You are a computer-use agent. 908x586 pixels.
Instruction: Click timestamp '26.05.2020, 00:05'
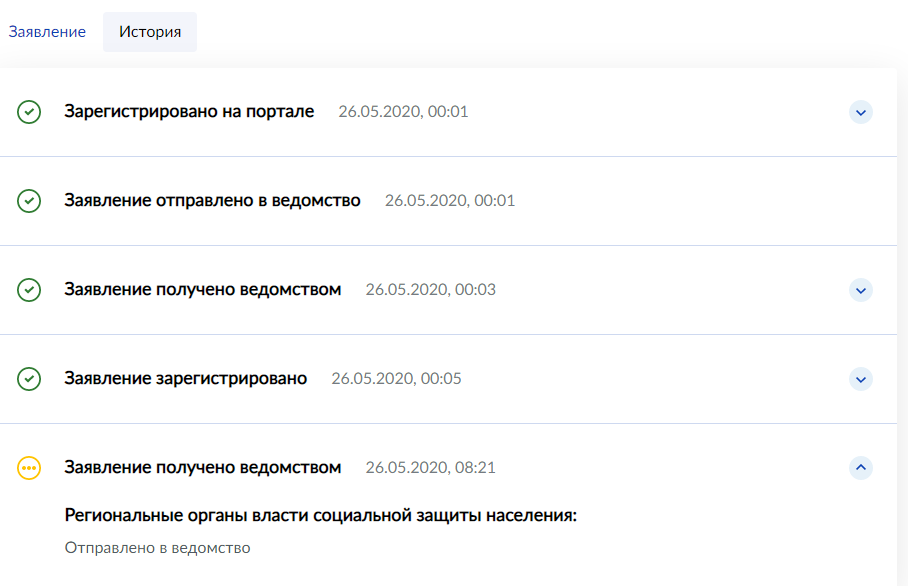(396, 378)
